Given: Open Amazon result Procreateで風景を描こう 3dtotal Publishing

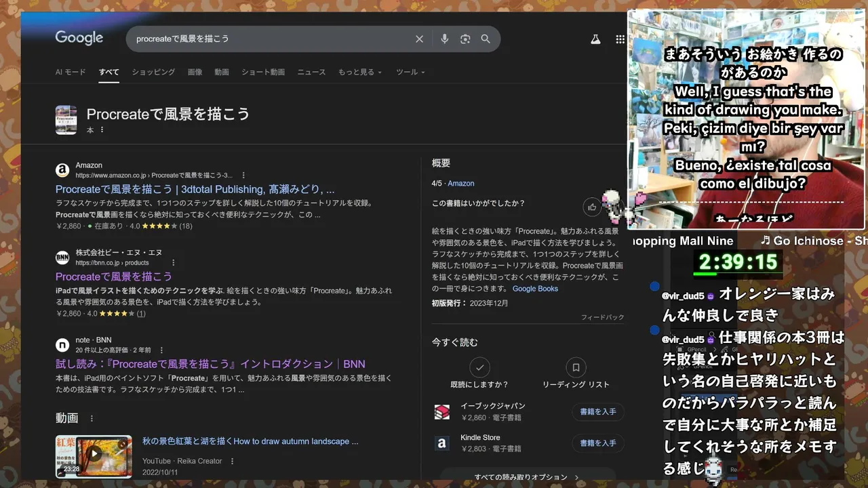Looking at the screenshot, I should pos(195,189).
